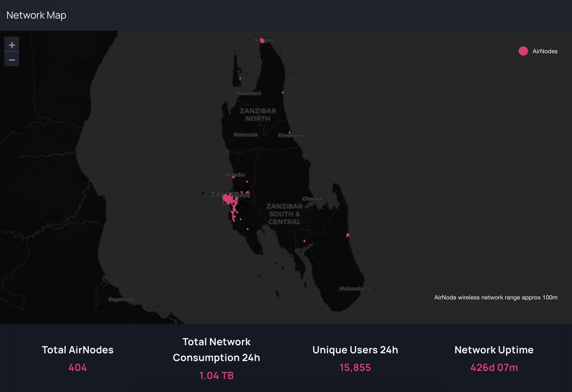Select the AirNode near Bububu
Screen dimensions: 572x392
234,177
